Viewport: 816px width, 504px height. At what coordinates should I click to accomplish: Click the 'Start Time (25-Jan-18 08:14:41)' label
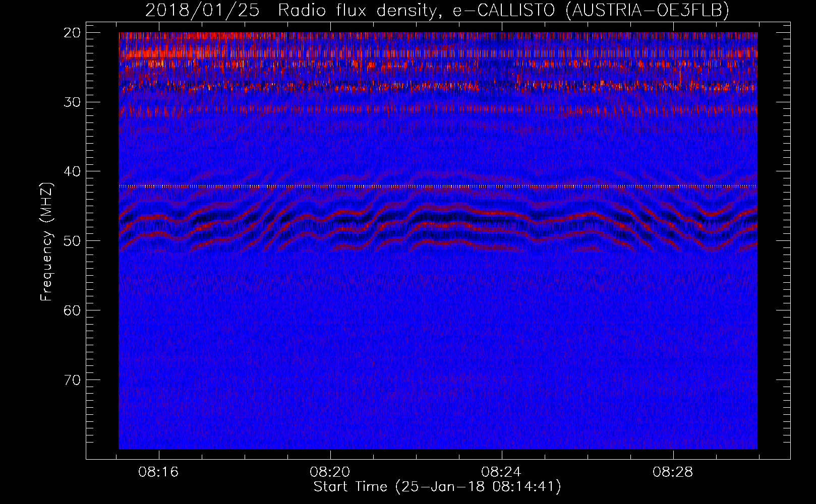coord(437,486)
